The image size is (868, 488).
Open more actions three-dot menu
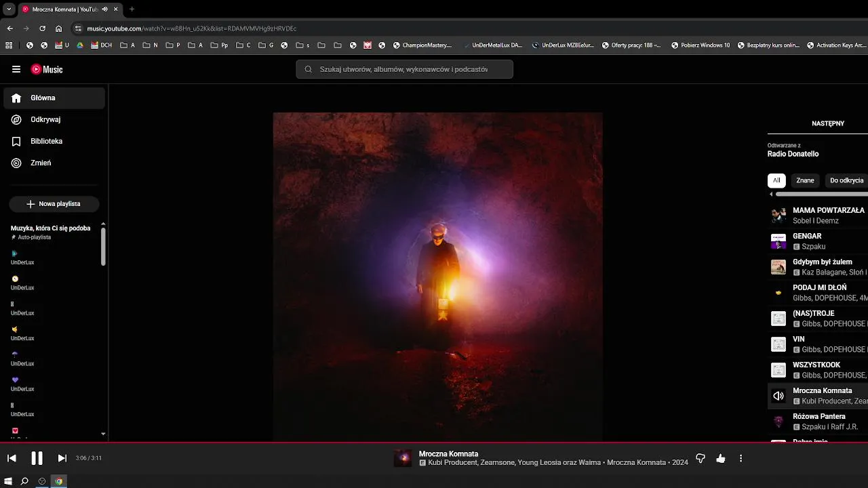tap(741, 458)
